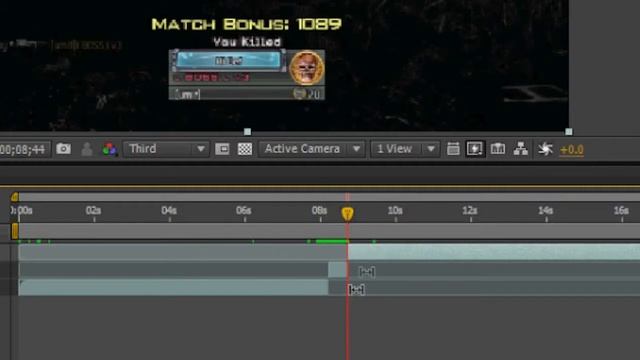
Task: Click the time navigator start handle
Action: click(15, 197)
